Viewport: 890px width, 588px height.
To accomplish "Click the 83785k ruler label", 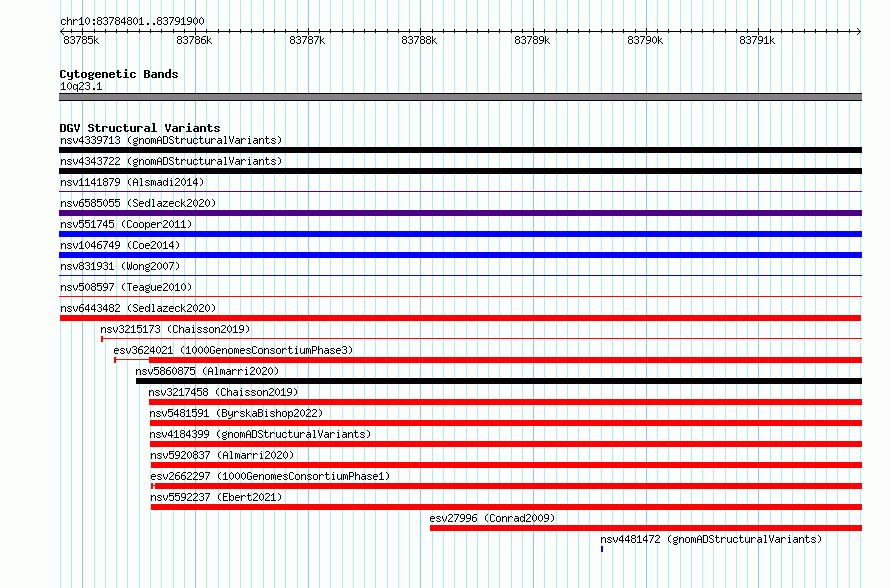I will [x=81, y=40].
